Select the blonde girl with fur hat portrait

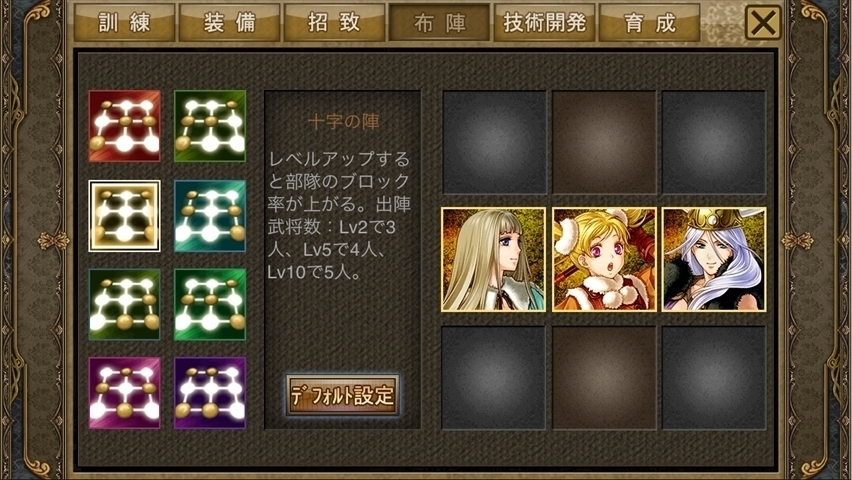pyautogui.click(x=604, y=259)
